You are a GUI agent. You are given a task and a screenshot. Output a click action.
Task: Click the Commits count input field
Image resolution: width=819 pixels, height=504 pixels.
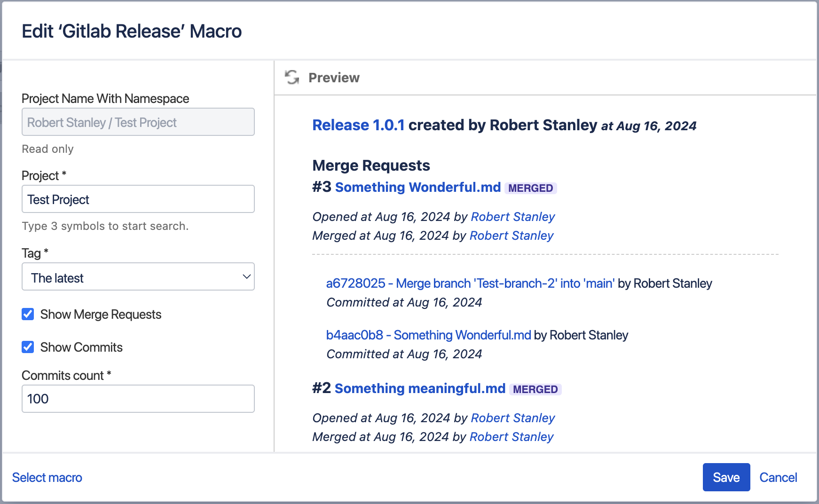coord(138,399)
